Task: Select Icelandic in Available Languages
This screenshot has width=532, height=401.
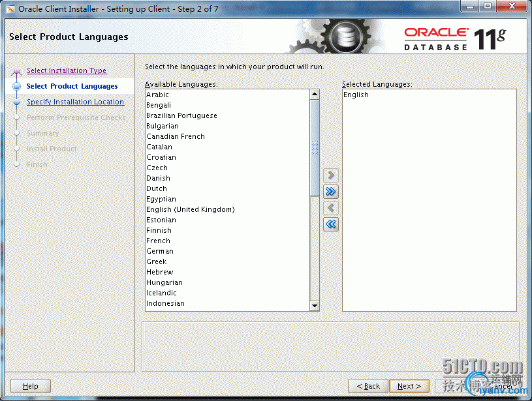Action: 227,293
